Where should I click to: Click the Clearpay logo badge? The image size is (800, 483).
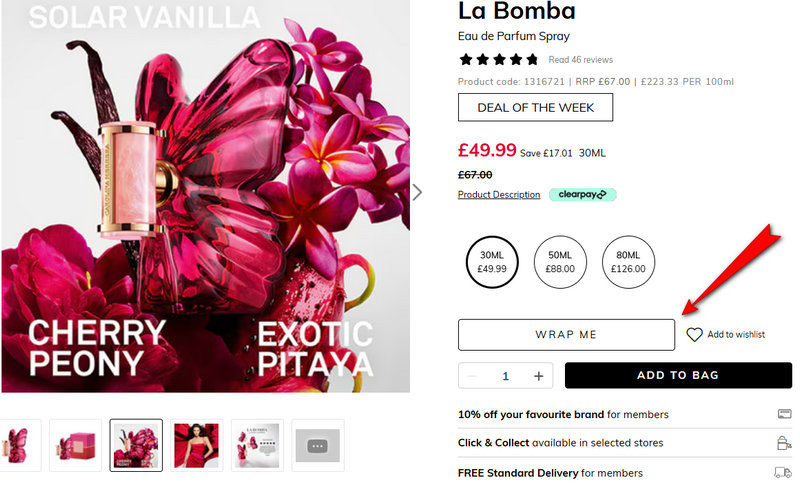coord(582,194)
